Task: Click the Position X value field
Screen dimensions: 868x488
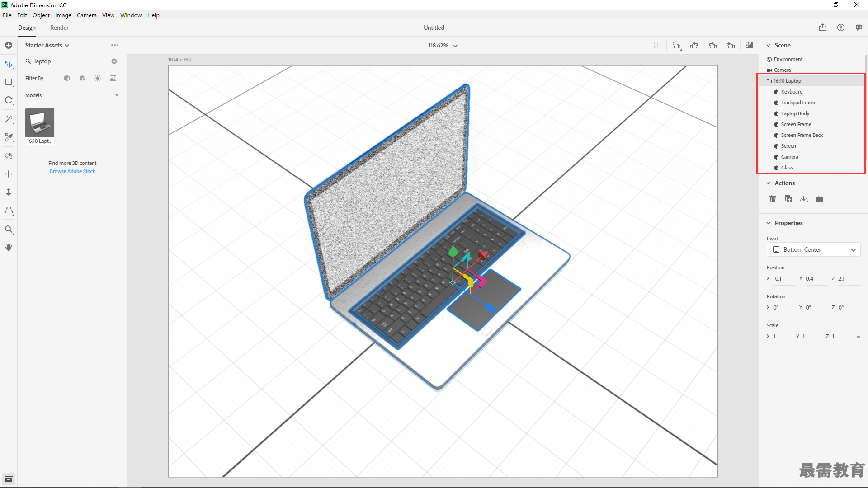Action: 783,279
